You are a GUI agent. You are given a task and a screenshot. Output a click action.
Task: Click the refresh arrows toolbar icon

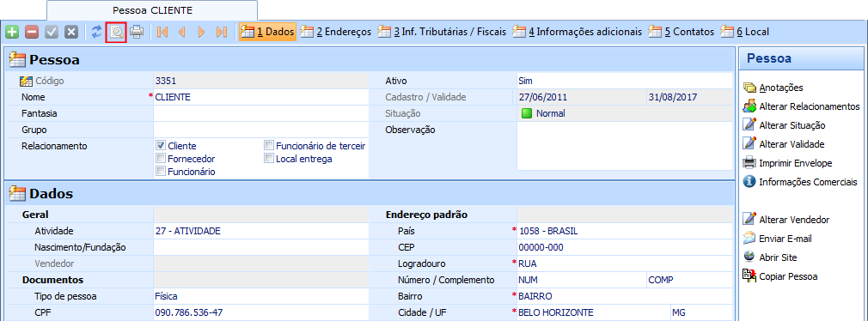click(x=97, y=32)
